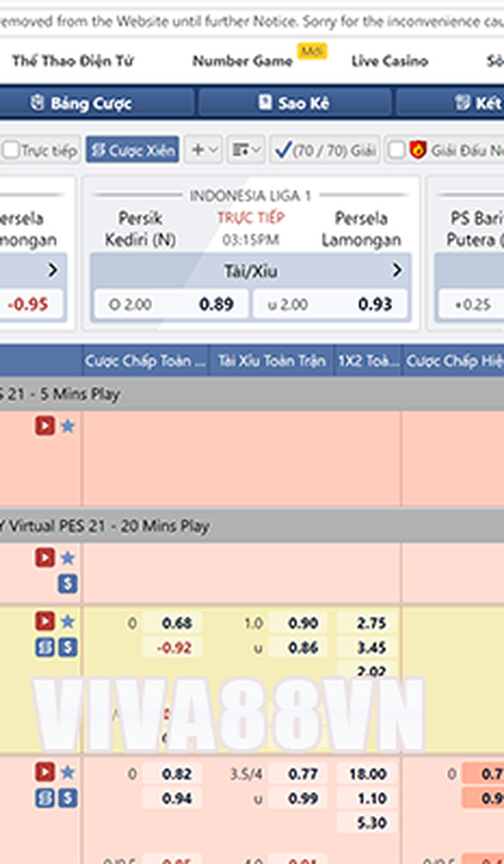Click 1X2 odds 18.00
This screenshot has width=504, height=864.
(x=367, y=774)
